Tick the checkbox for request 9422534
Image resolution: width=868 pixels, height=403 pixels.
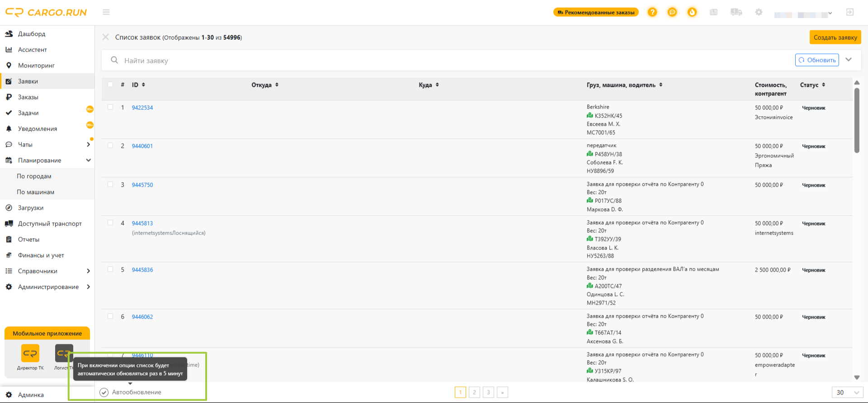click(110, 107)
